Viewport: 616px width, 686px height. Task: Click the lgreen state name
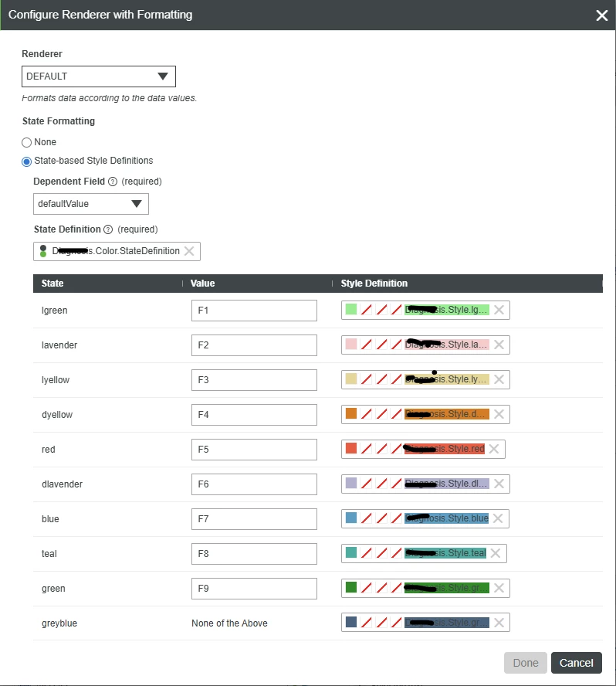pos(55,311)
